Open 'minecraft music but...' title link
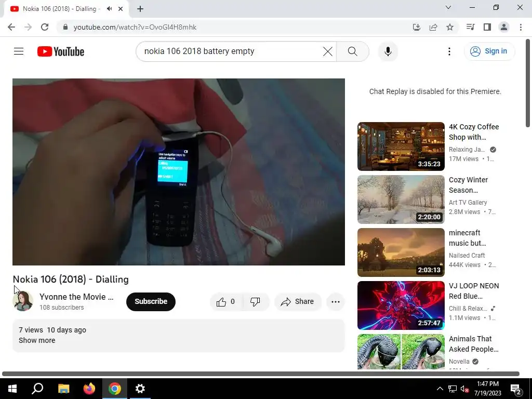This screenshot has height=399, width=532. coord(467,238)
